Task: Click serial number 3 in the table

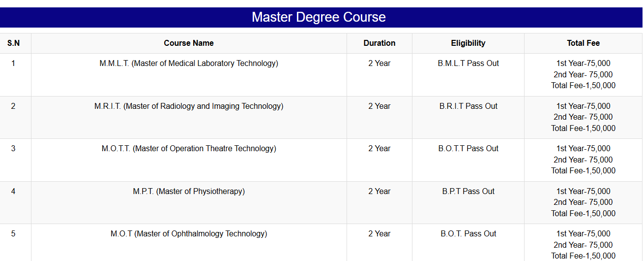Action: [x=13, y=149]
